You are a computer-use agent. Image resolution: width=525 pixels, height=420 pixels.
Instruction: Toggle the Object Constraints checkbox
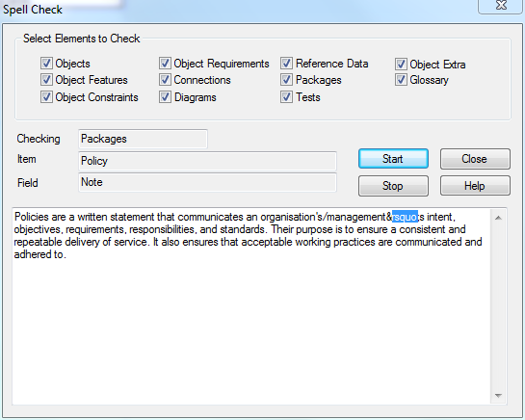coord(46,97)
